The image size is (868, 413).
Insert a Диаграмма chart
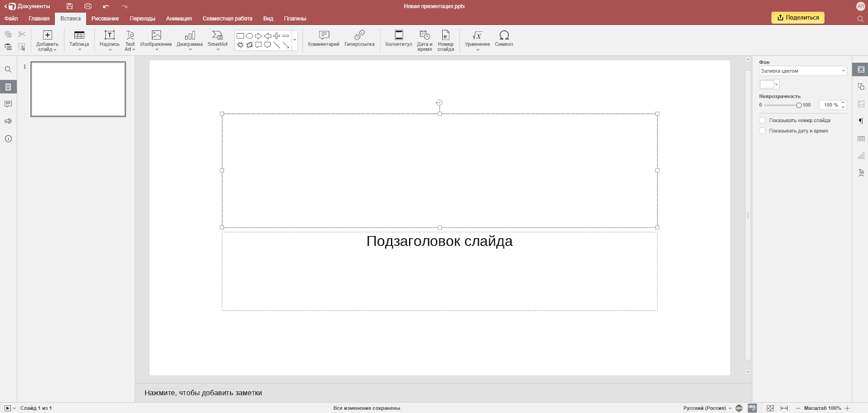(190, 40)
